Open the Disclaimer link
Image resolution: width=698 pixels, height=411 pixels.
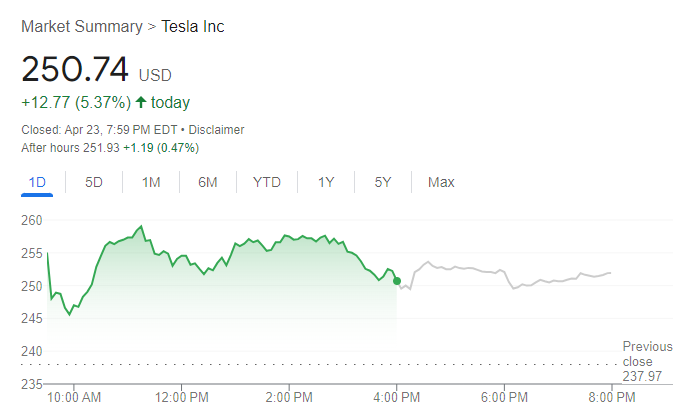pos(217,130)
